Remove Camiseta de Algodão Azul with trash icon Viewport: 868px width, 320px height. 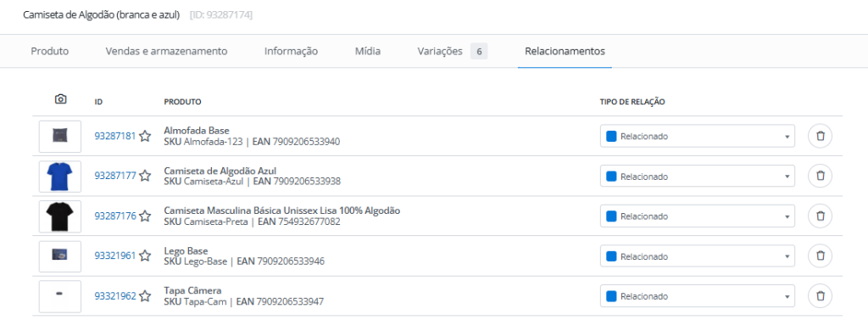click(x=821, y=176)
